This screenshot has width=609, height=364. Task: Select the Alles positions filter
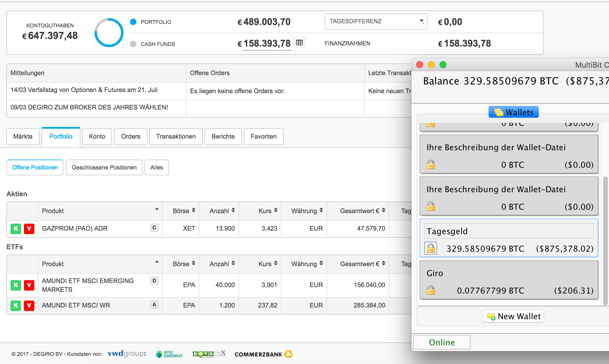[156, 167]
